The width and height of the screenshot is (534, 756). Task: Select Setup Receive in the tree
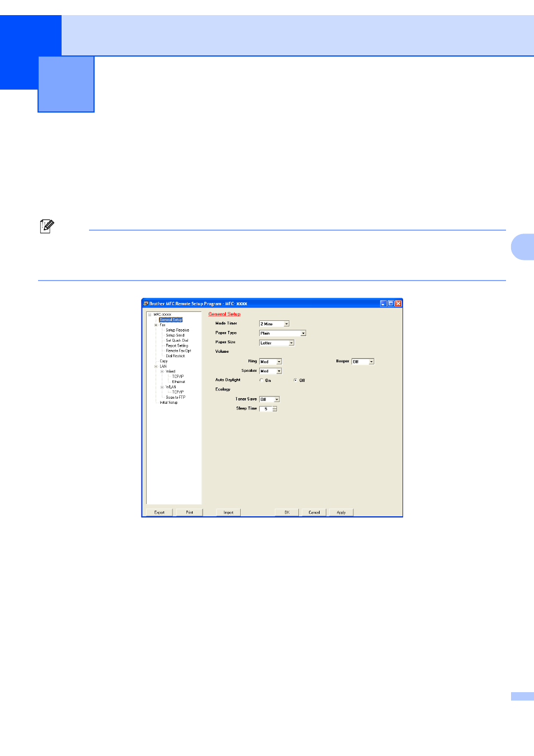click(177, 330)
